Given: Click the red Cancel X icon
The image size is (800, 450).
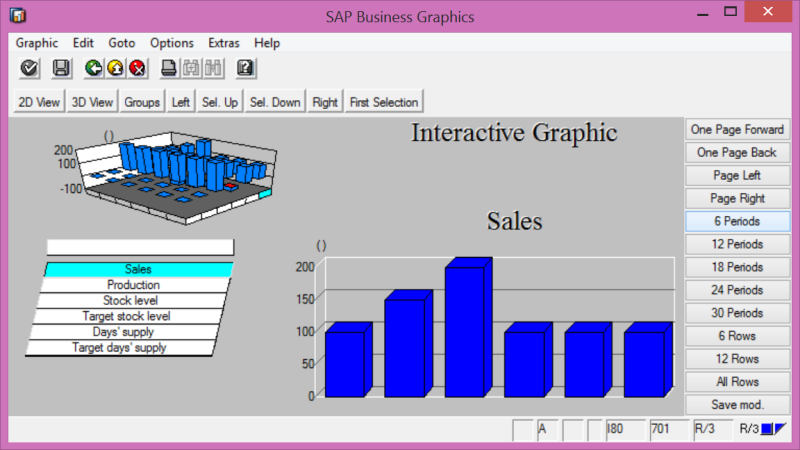Looking at the screenshot, I should click(x=138, y=68).
